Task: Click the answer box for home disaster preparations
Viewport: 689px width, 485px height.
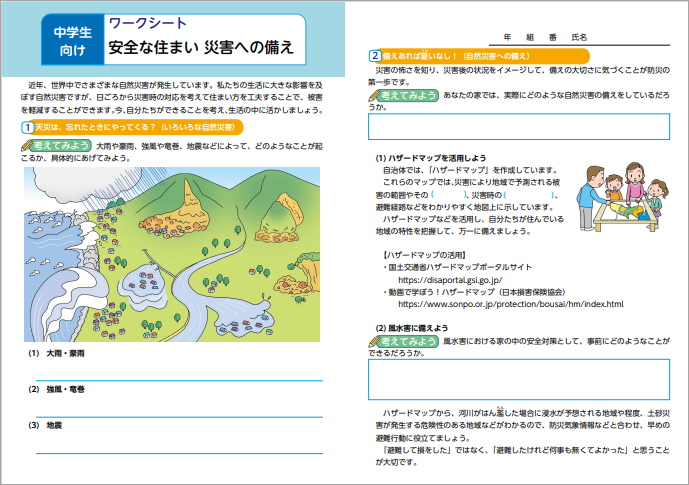Action: (x=519, y=125)
